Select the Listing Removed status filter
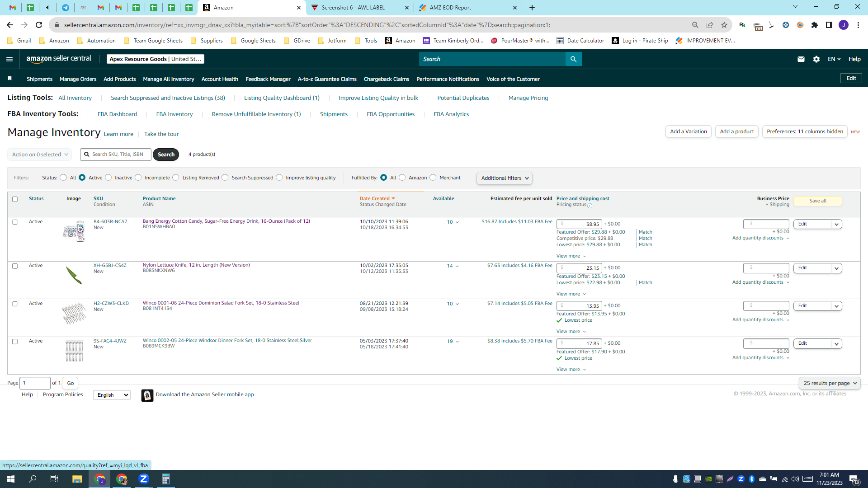 [x=176, y=178]
